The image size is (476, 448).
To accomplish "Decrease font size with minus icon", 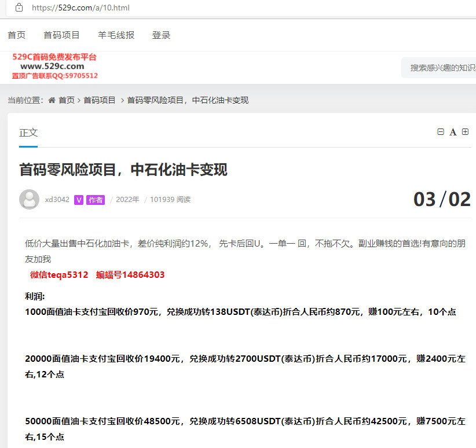I will [x=441, y=132].
